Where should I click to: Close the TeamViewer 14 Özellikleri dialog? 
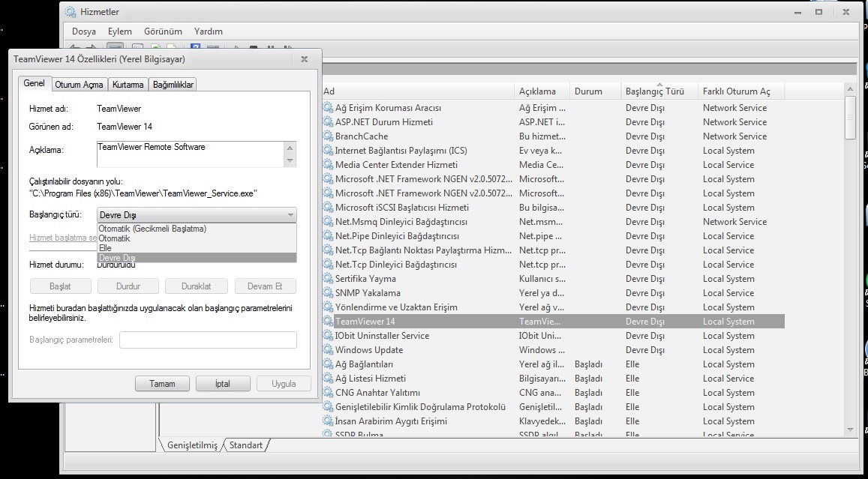[304, 59]
